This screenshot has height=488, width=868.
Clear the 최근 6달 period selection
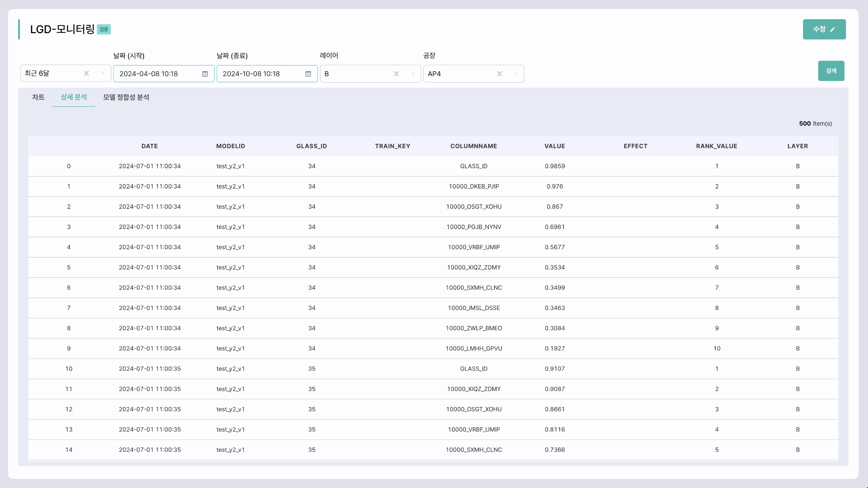[87, 73]
